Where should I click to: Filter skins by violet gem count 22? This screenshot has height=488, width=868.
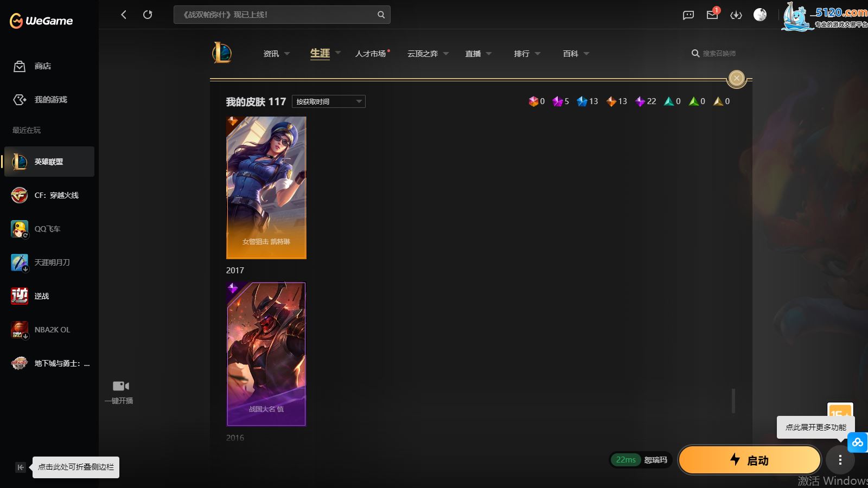[x=646, y=101]
